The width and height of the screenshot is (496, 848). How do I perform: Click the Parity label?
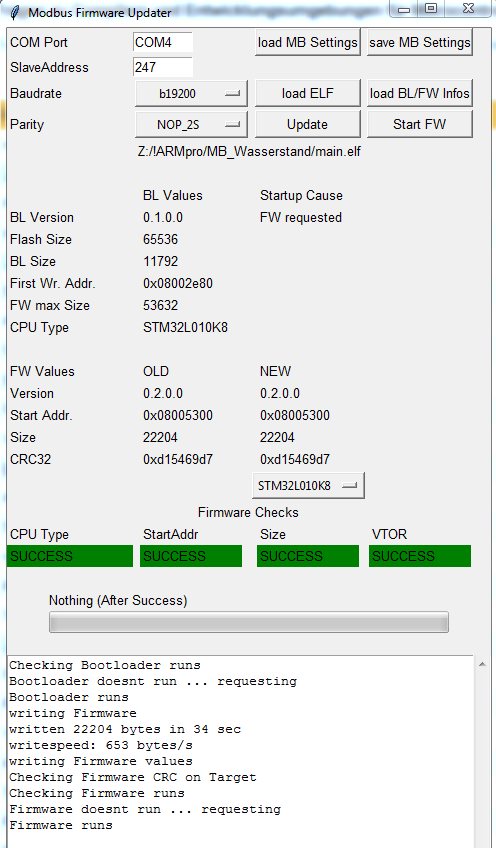tap(27, 124)
